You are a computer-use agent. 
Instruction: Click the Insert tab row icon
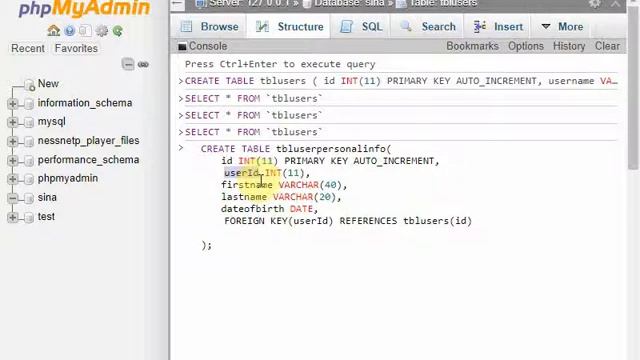[480, 27]
